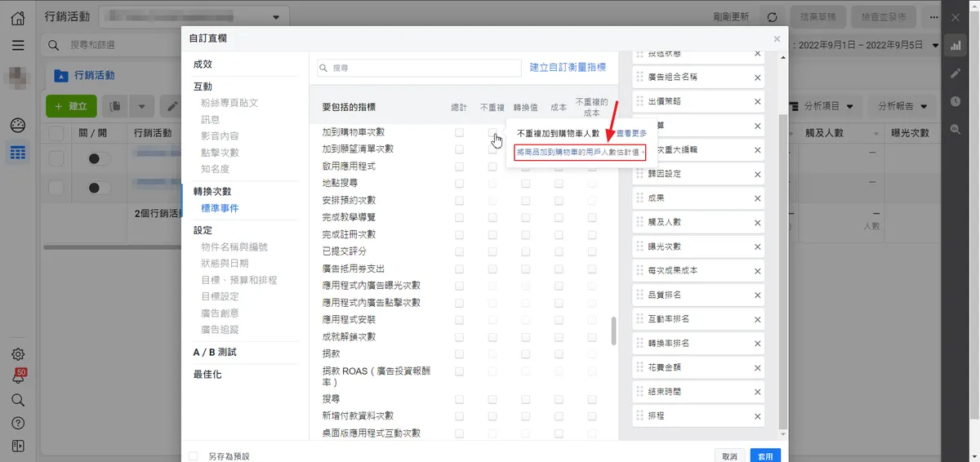Open the help question mark icon
Screen dimensions: 980x462
(18, 423)
